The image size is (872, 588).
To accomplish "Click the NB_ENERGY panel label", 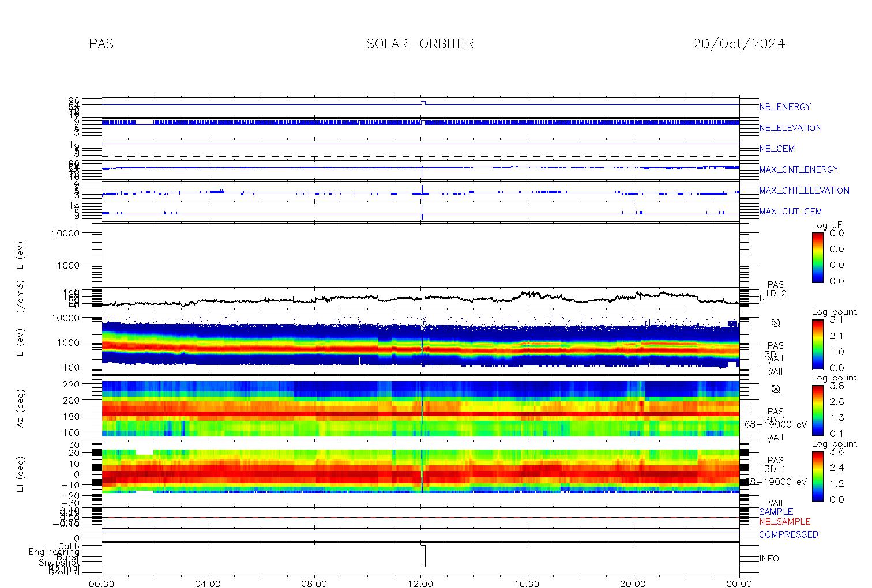I will (785, 107).
